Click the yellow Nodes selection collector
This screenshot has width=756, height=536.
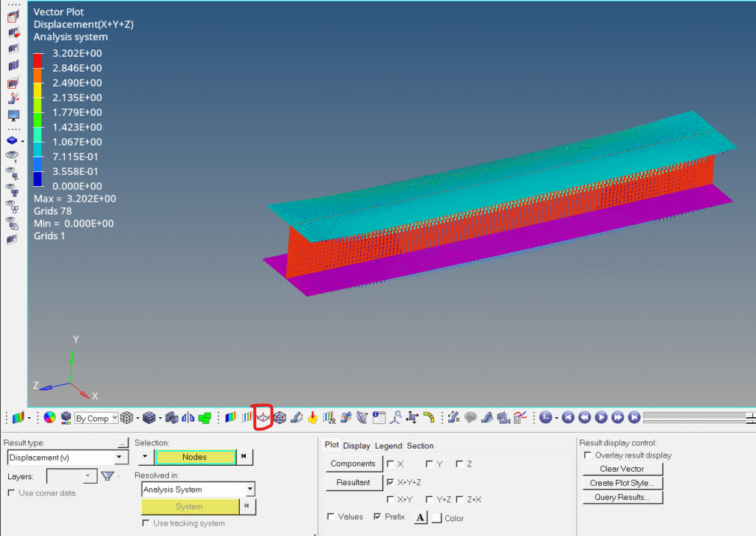[195, 457]
